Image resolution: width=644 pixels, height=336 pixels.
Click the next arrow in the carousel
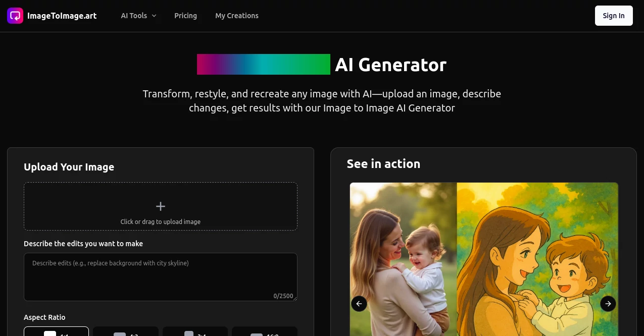coord(608,303)
